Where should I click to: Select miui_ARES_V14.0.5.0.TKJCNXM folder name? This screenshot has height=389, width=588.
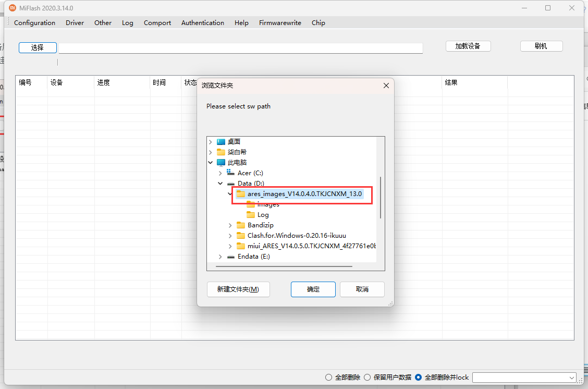pyautogui.click(x=311, y=246)
